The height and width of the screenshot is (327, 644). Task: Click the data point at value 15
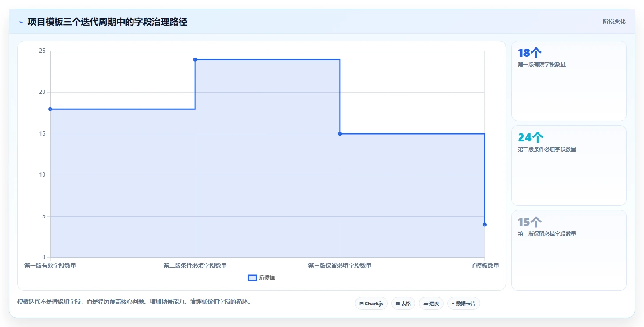point(340,134)
